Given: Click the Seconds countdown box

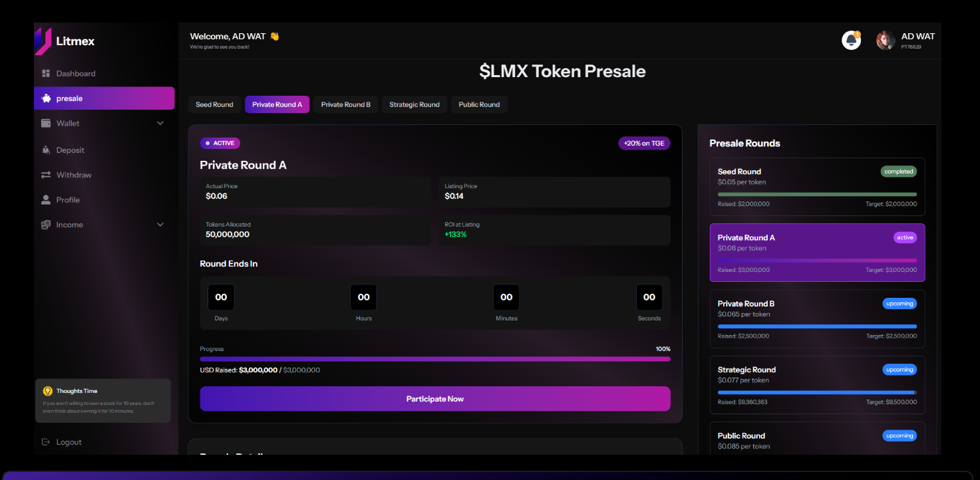Looking at the screenshot, I should 649,297.
